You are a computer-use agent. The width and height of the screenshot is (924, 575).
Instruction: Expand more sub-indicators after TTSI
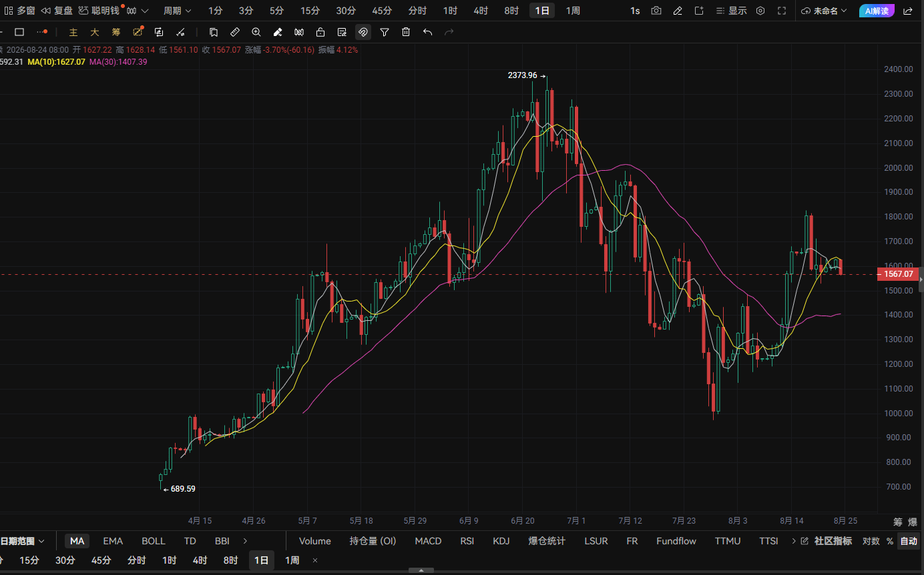(793, 541)
